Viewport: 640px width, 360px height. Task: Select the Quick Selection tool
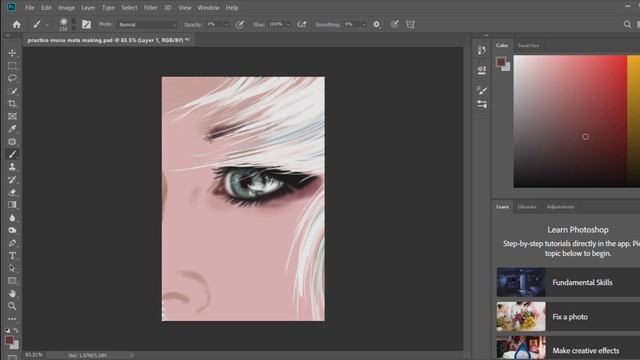coord(12,91)
